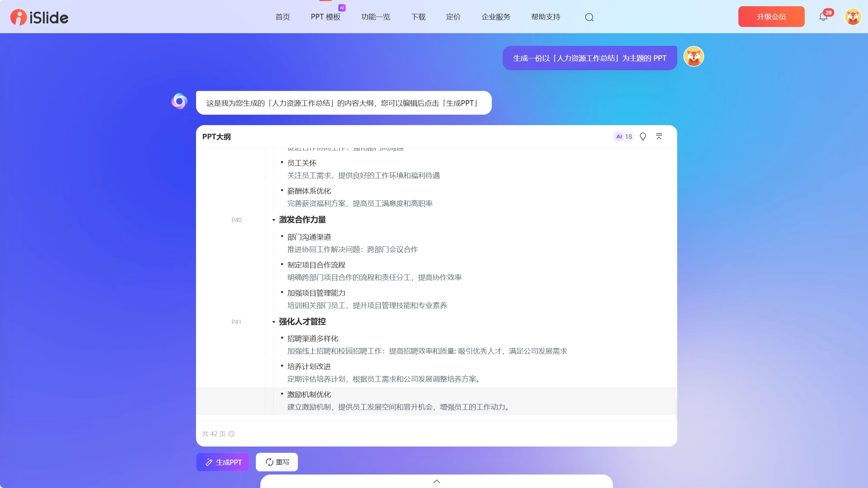This screenshot has height=488, width=868.
Task: Open the 功能一览 menu
Action: pyautogui.click(x=375, y=17)
